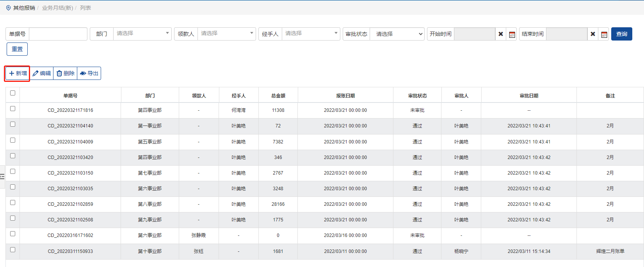Go to 其他报销 breadcrumb
Viewport: 644px width, 267px height.
[24, 8]
